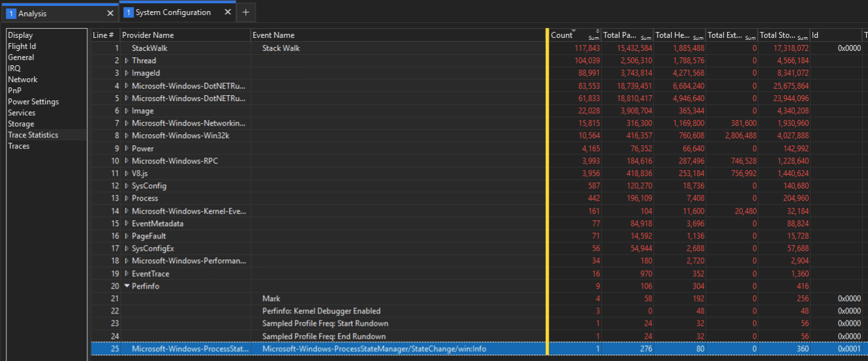Close the Analysis tab

(x=110, y=13)
